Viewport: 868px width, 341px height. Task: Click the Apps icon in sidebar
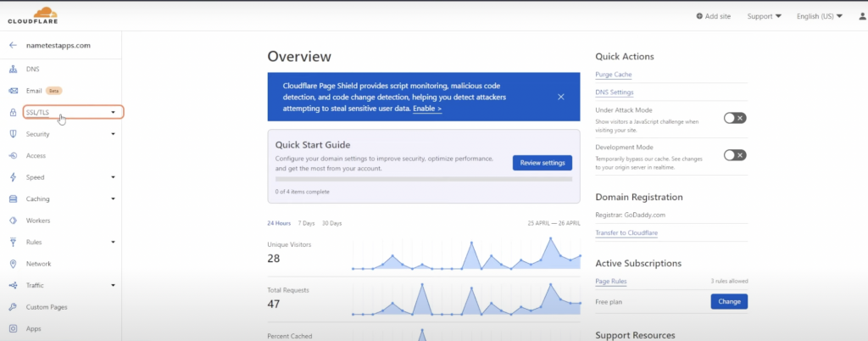[x=14, y=328]
